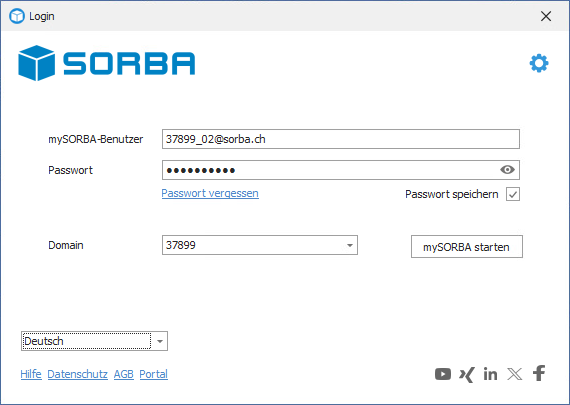Open the Hilfe link

point(31,374)
